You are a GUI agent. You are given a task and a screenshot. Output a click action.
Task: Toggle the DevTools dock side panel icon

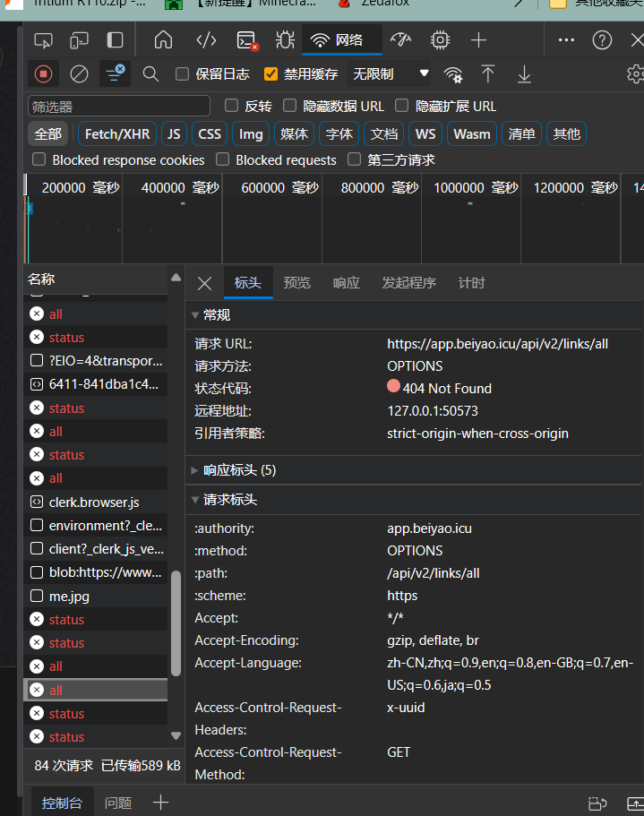115,40
